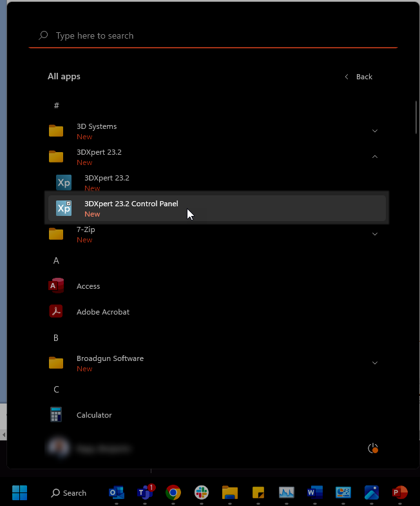Click the Type here to search field
Image resolution: width=420 pixels, height=506 pixels.
pyautogui.click(x=213, y=36)
